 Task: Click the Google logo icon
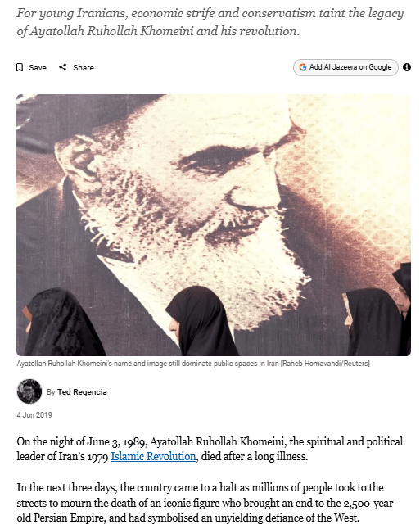click(x=303, y=67)
